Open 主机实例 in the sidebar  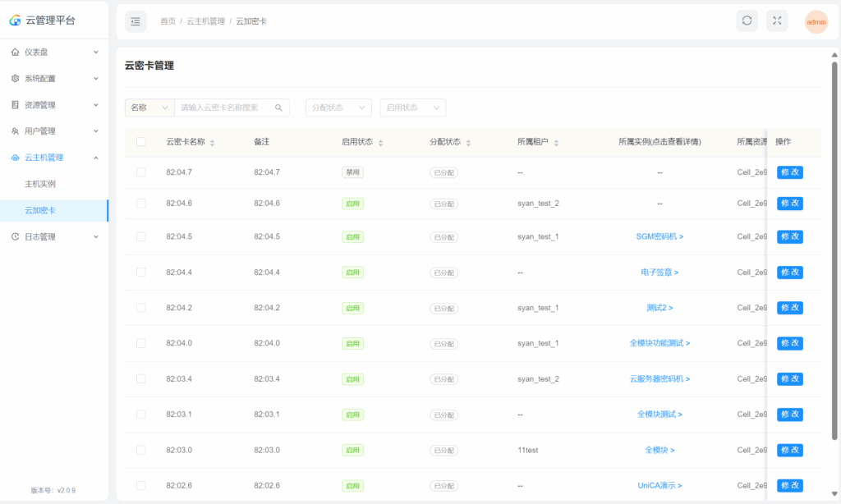40,184
